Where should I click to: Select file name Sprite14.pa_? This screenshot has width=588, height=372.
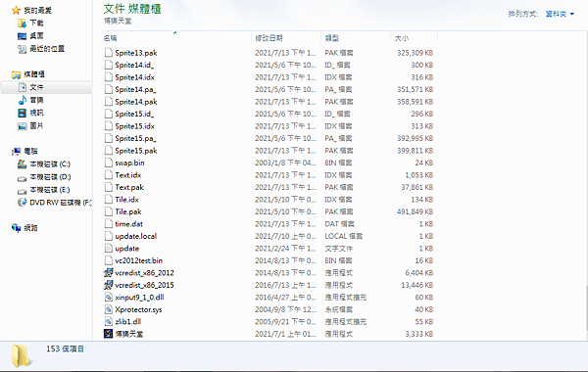pyautogui.click(x=135, y=89)
